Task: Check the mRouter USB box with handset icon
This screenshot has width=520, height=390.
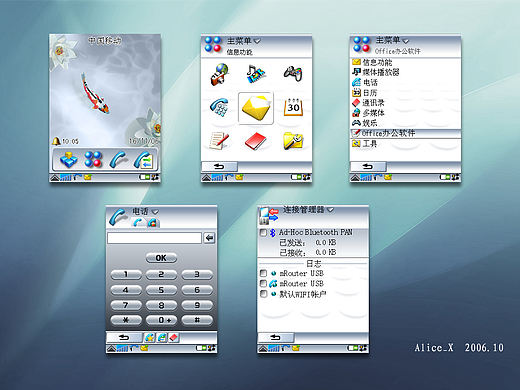Action: [263, 283]
